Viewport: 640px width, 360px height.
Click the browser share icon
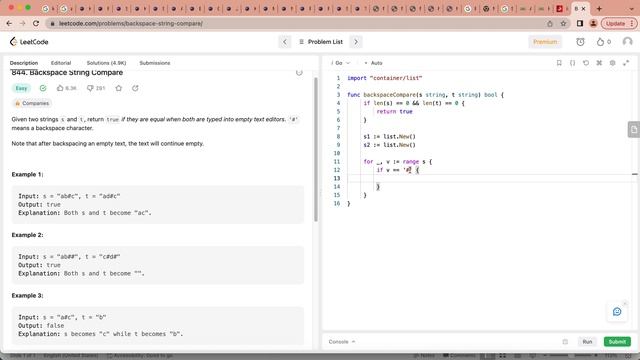550,24
